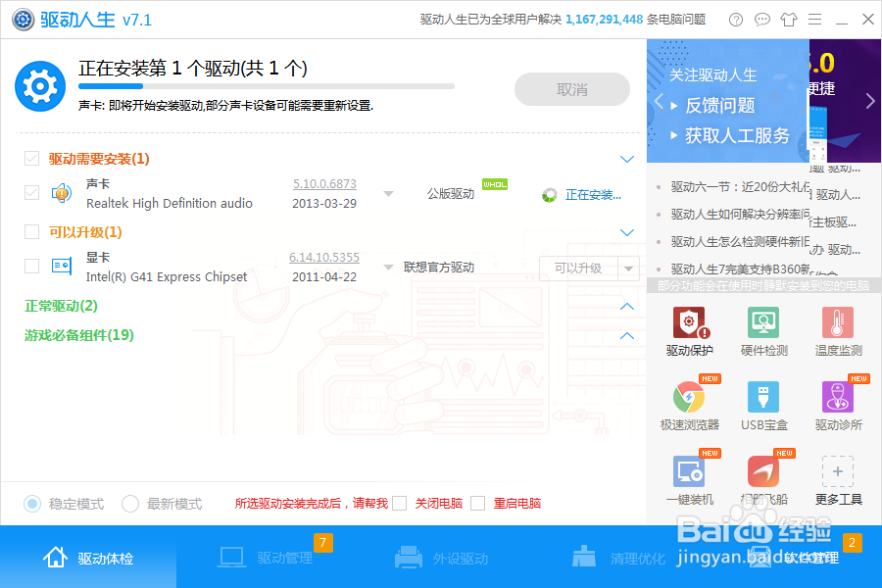The image size is (882, 588).
Task: Open the 驱动保护 tool
Action: click(689, 331)
